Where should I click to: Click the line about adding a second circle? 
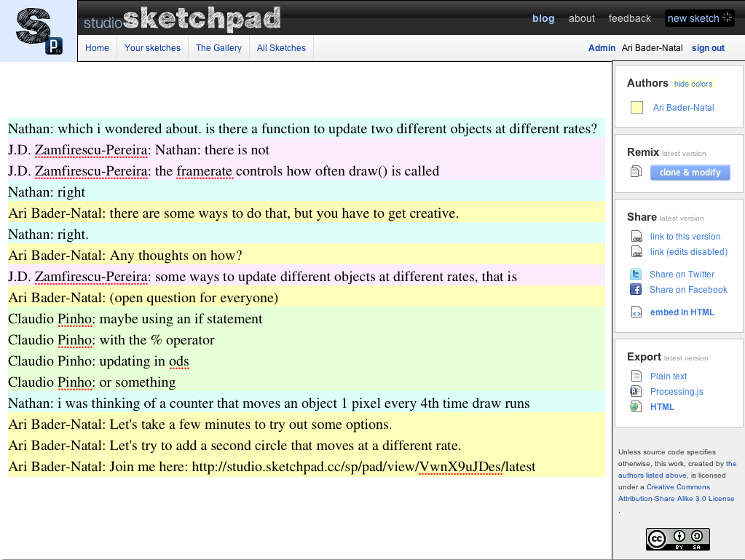pyautogui.click(x=307, y=446)
